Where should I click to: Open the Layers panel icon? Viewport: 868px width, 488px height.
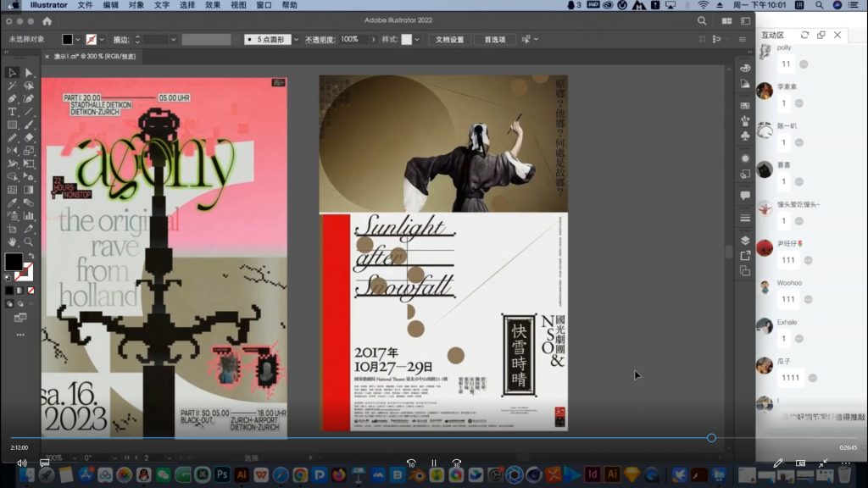tap(745, 240)
